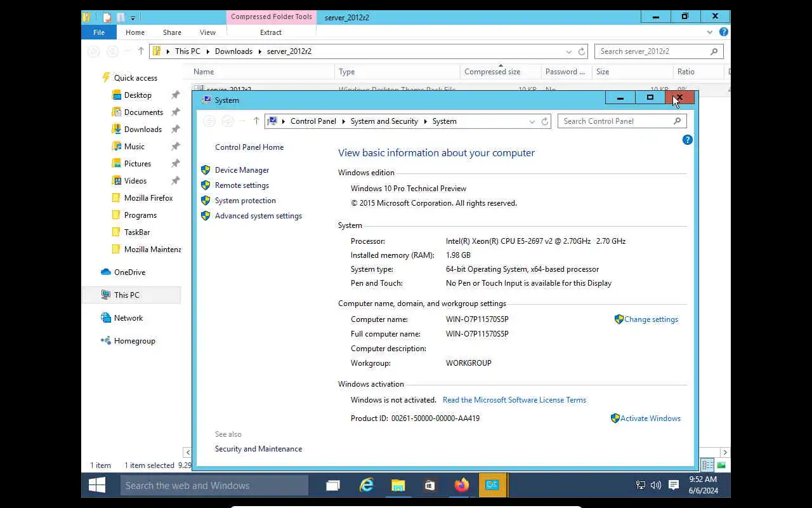
Task: Open Device Manager in System window
Action: point(242,170)
